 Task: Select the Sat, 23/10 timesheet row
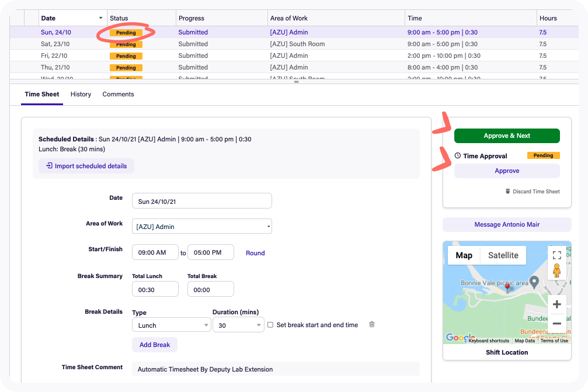[x=294, y=44]
